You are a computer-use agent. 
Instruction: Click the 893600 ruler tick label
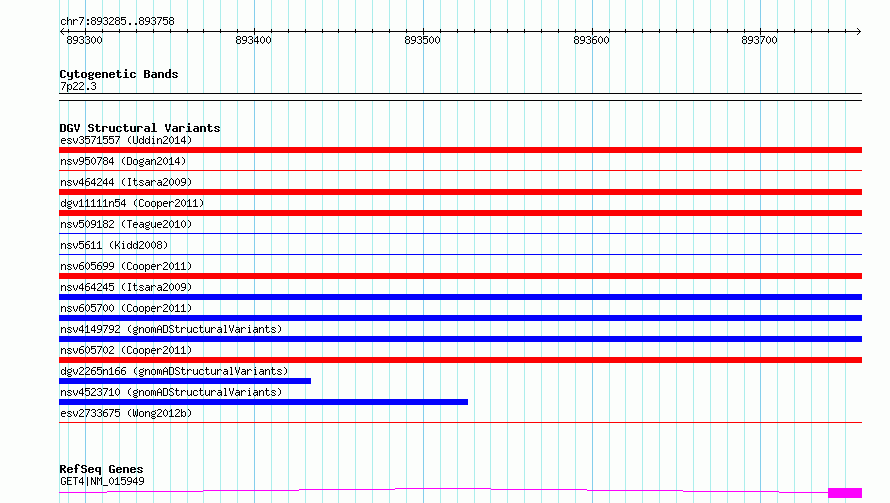(x=591, y=40)
